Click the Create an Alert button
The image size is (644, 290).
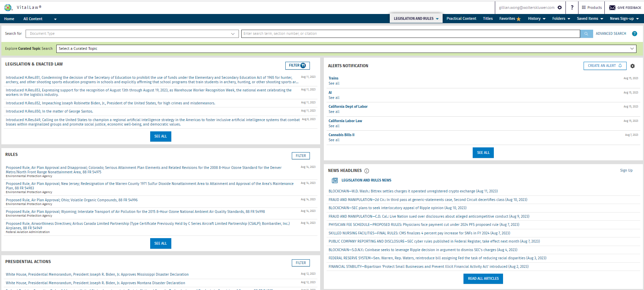pyautogui.click(x=605, y=66)
